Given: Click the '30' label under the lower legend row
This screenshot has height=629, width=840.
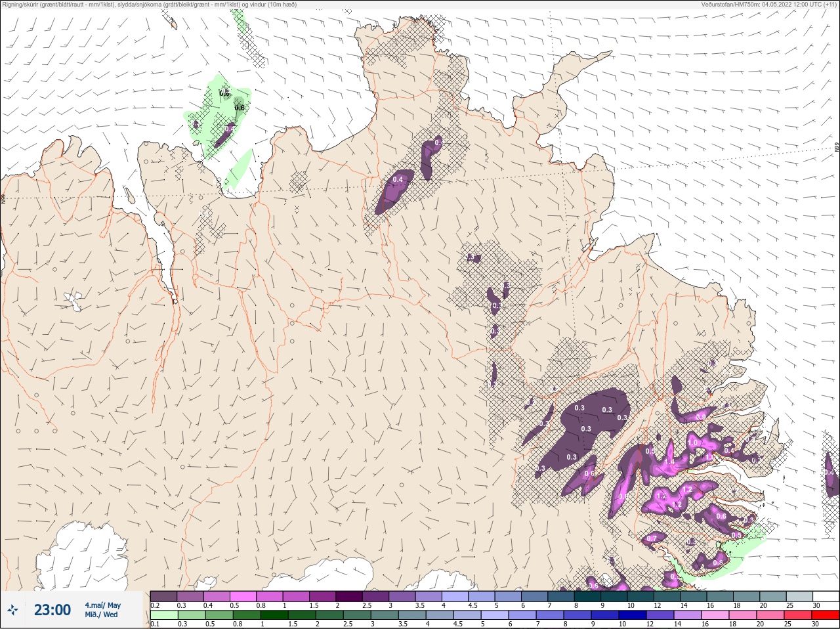Looking at the screenshot, I should [x=815, y=624].
